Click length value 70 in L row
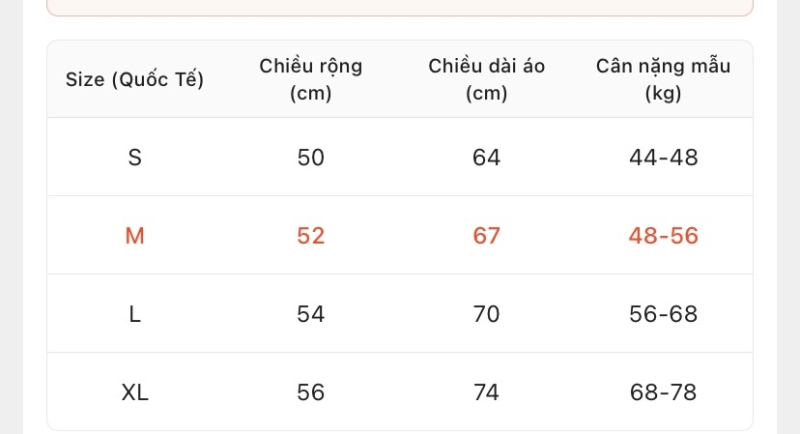Screen dimensions: 800x434 (x=487, y=314)
